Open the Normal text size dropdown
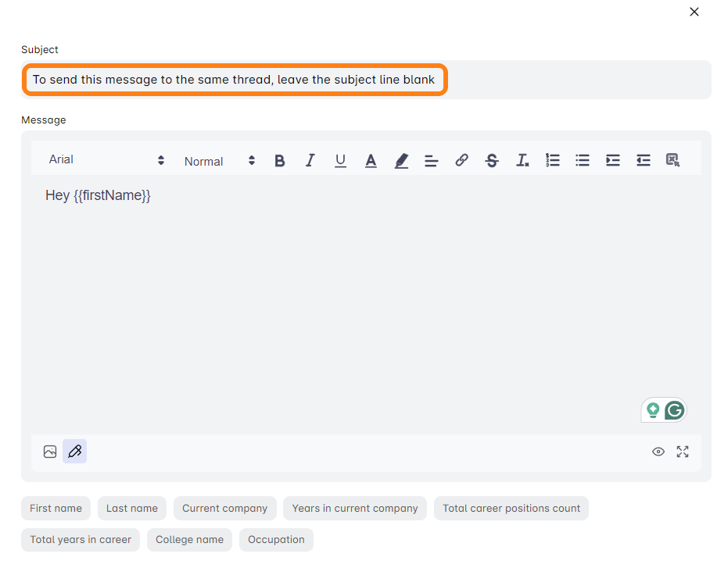 coord(220,161)
